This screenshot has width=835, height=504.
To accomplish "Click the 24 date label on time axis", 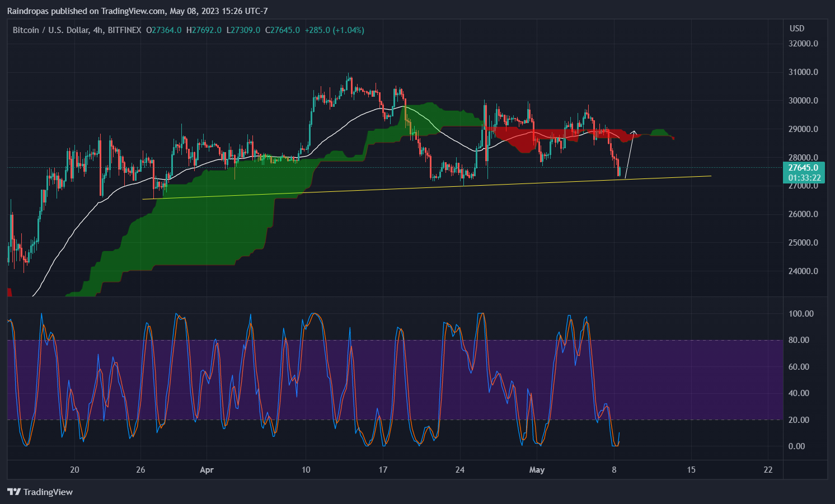I will (x=460, y=470).
